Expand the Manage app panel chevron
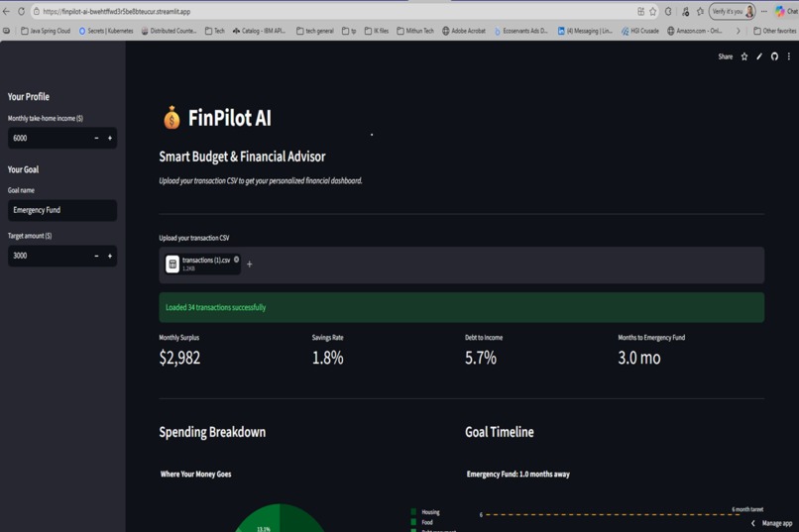The image size is (799, 532). (753, 523)
